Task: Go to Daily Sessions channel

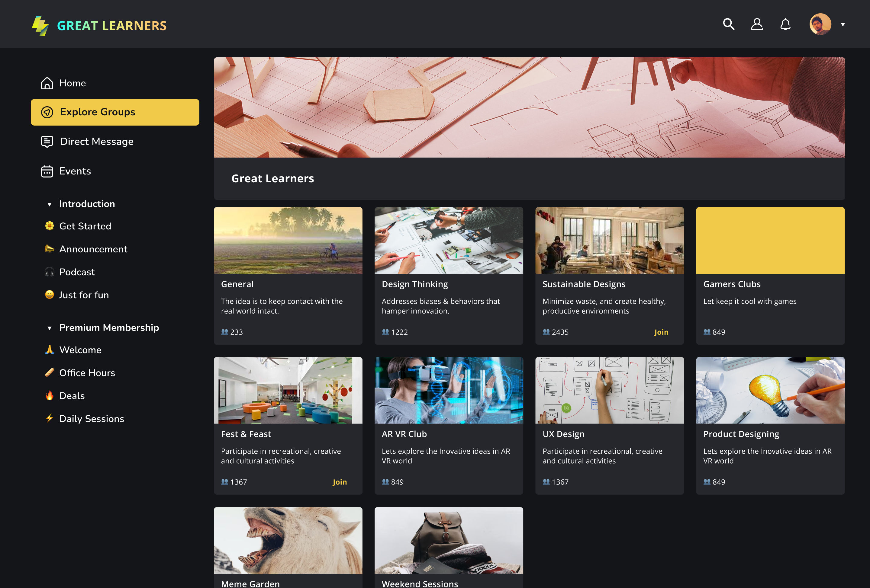Action: [91, 419]
